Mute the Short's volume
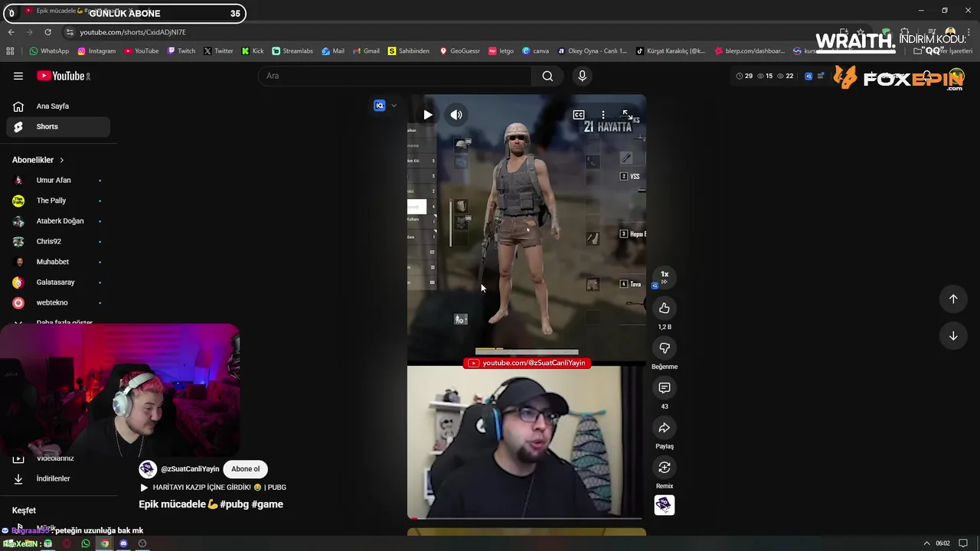 [x=456, y=115]
